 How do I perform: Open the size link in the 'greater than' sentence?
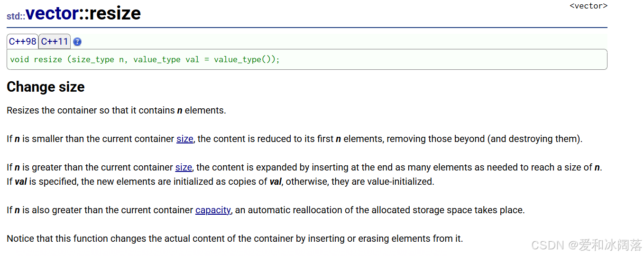click(184, 167)
